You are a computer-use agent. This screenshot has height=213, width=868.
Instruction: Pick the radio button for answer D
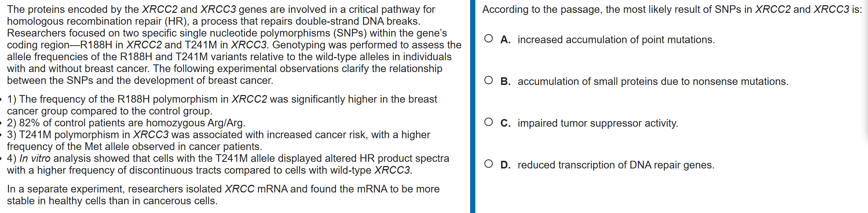(488, 164)
